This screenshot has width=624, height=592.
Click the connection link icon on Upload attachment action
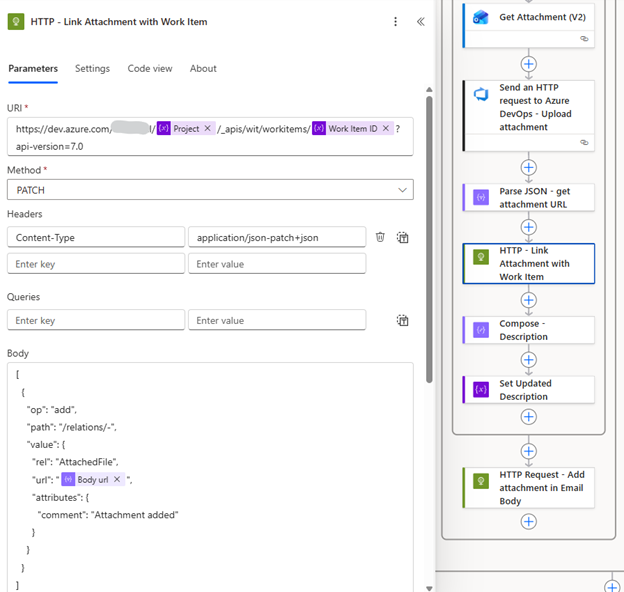tap(584, 142)
